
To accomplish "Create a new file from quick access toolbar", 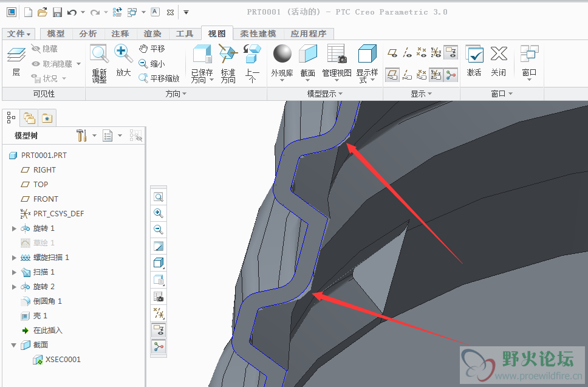I will click(28, 12).
